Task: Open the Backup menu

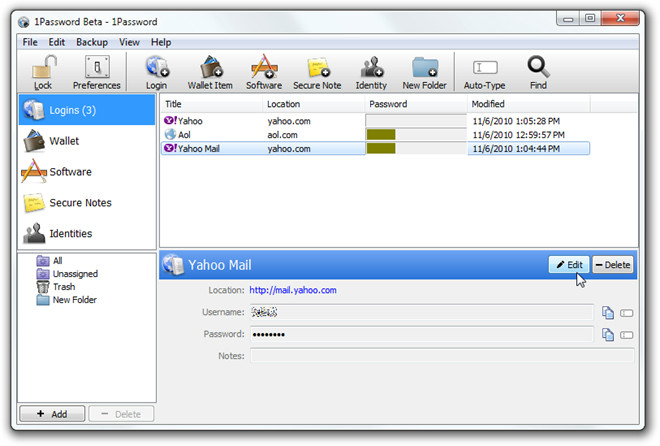Action: (92, 42)
